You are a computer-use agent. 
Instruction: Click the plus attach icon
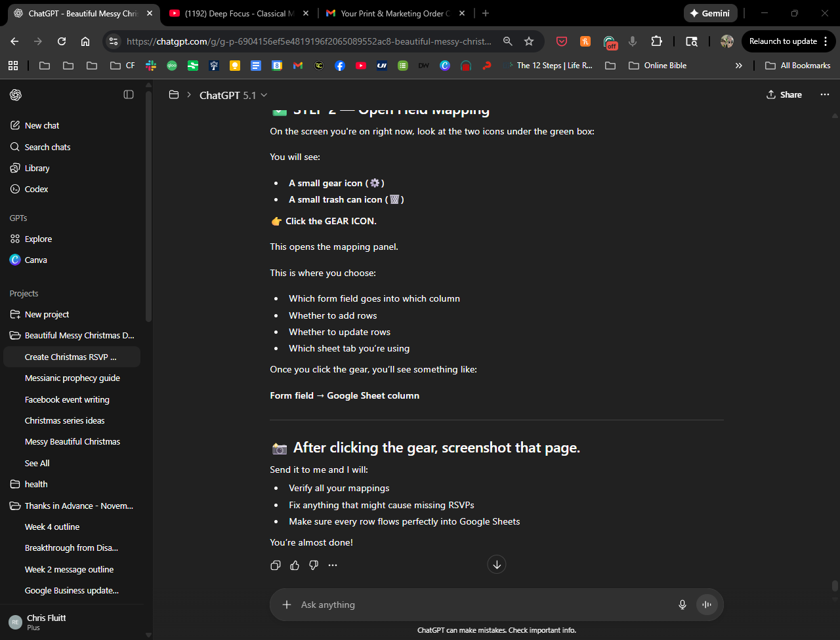(287, 605)
